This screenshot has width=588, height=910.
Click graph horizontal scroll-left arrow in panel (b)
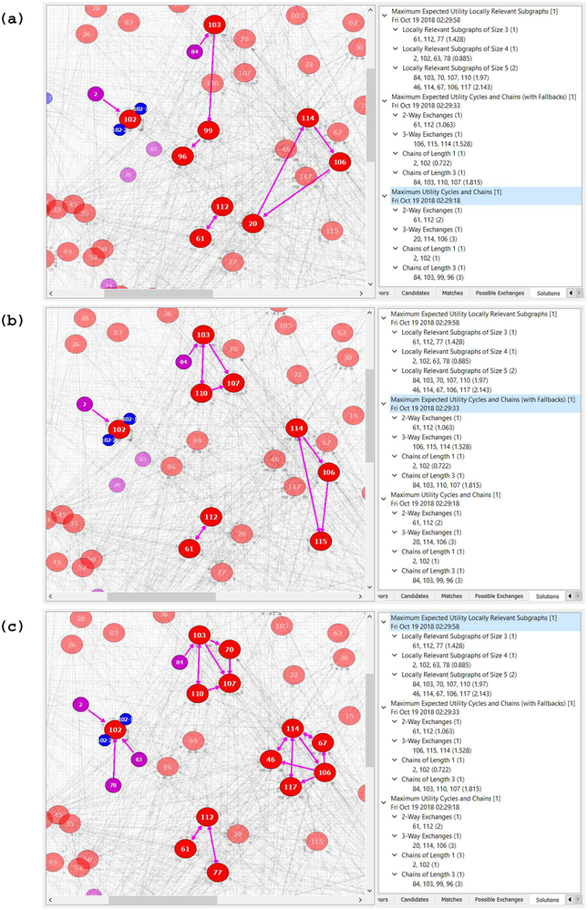[51, 596]
